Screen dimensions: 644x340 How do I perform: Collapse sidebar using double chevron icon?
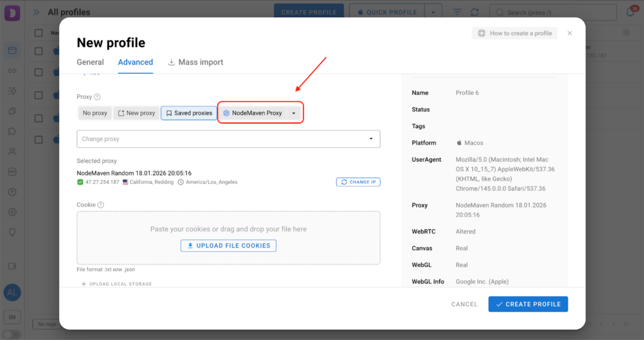(x=36, y=12)
